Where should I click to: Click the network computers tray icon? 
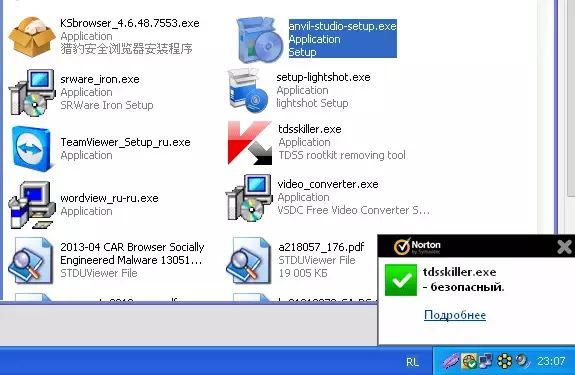[486, 361]
